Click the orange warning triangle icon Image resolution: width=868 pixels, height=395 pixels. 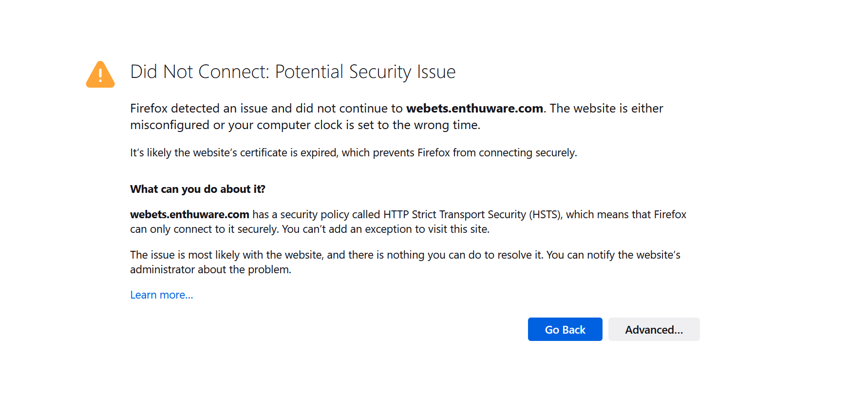[100, 75]
